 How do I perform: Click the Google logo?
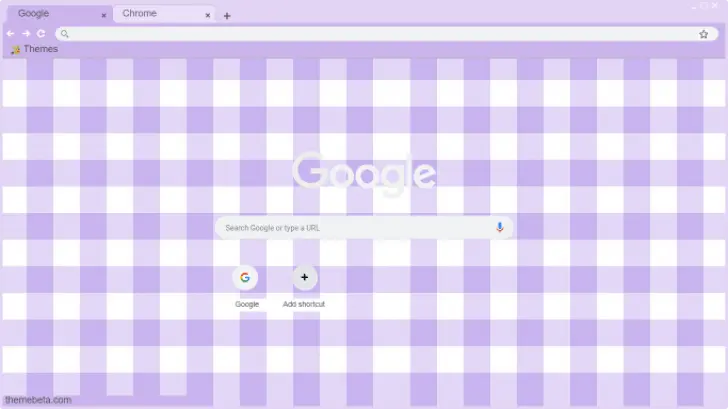pos(364,173)
